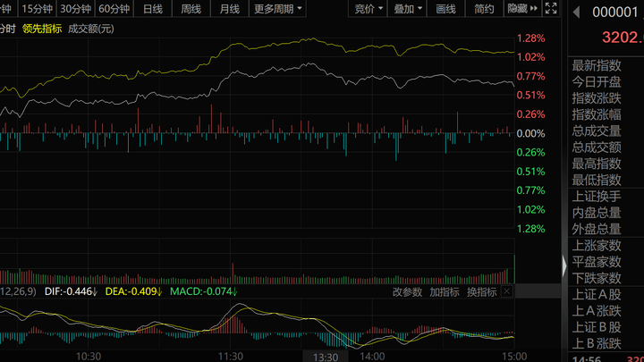Click 加指标 to add an indicator
This screenshot has width=644, height=362.
point(445,291)
